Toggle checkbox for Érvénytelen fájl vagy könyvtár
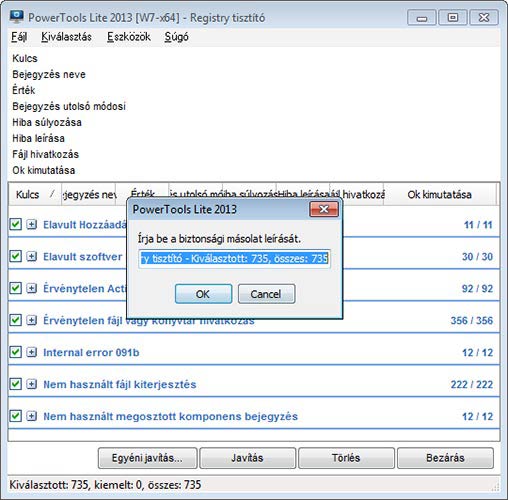The height and width of the screenshot is (500, 508). pos(16,320)
